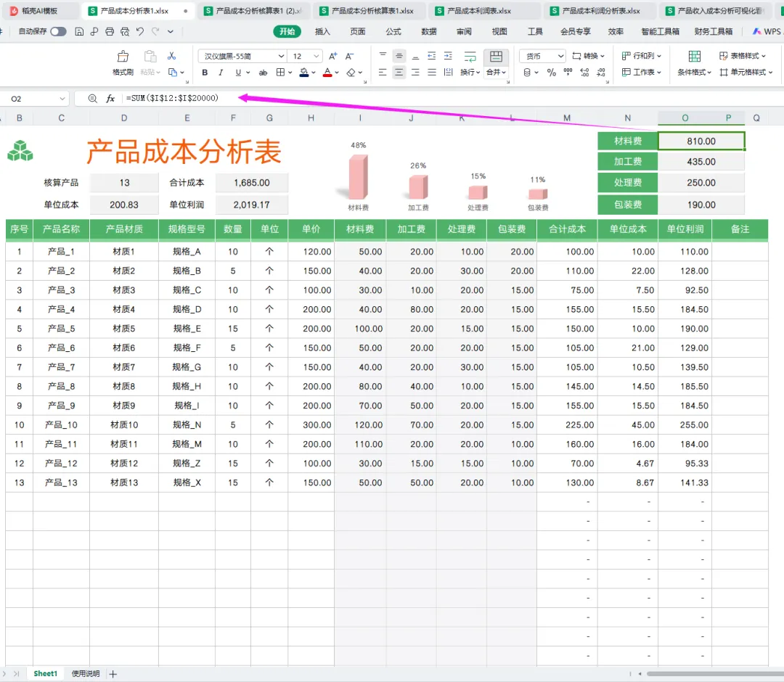784x682 pixels.
Task: Apply strikethrough formatting
Action: 263,73
